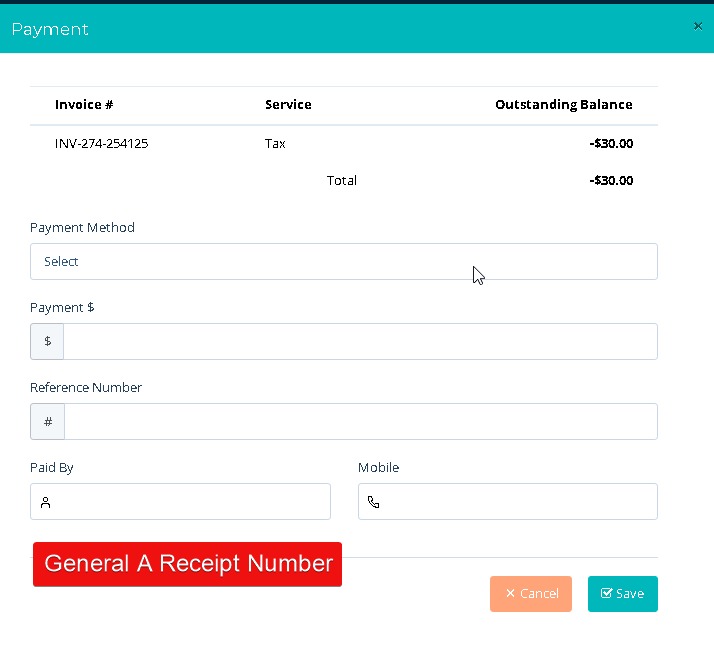Focus the Paid By text field
Viewport: 714px width, 661px height.
click(x=180, y=502)
